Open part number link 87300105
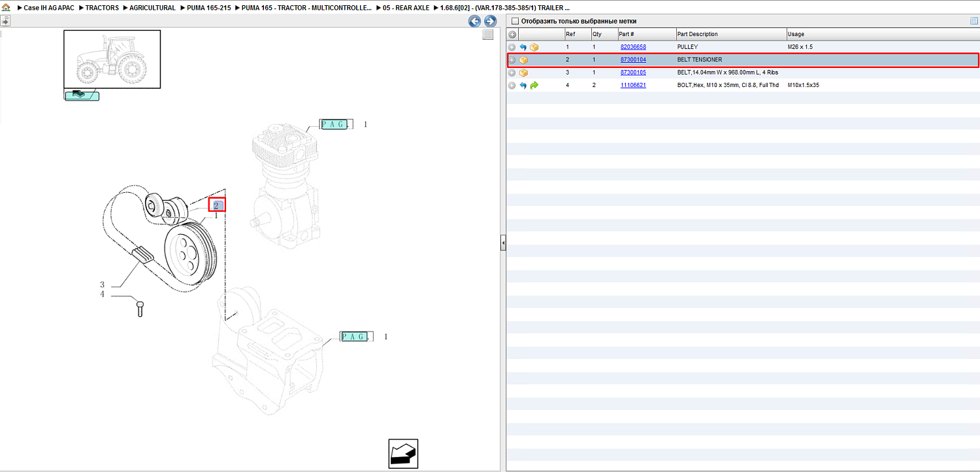This screenshot has height=472, width=980. [633, 73]
